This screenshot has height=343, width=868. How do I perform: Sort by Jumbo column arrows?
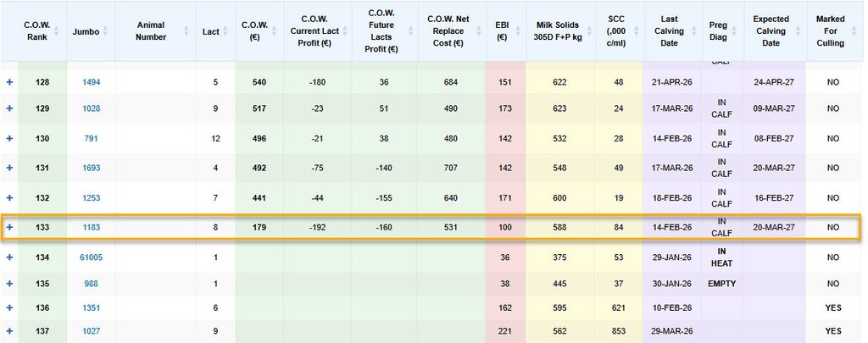(105, 31)
